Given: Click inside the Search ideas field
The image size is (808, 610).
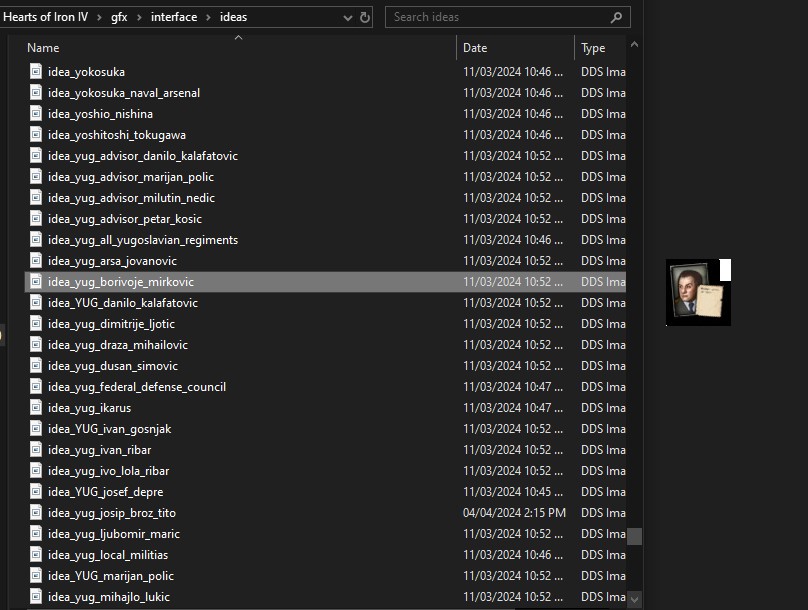Looking at the screenshot, I should (495, 17).
